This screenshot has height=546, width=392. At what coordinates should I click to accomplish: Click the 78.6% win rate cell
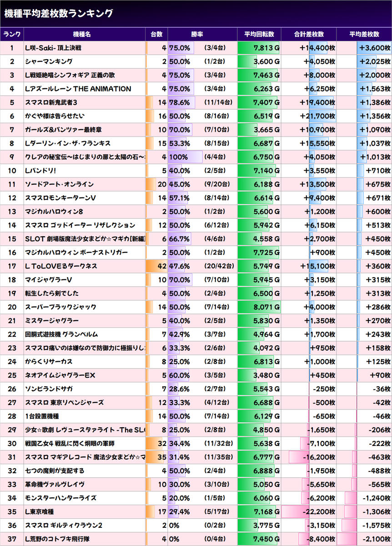point(180,102)
